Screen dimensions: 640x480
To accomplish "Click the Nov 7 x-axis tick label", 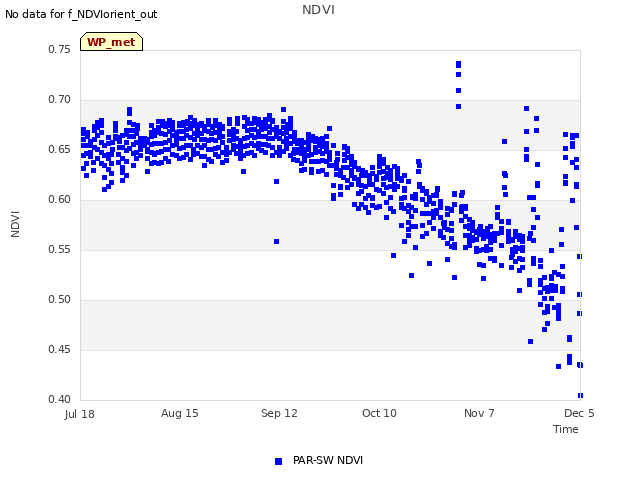I will pos(479,413).
